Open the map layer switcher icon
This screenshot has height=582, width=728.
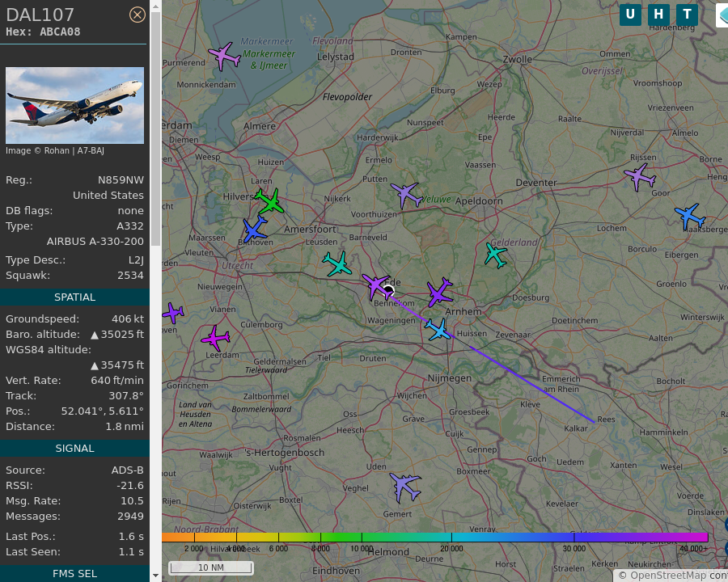coord(722,15)
